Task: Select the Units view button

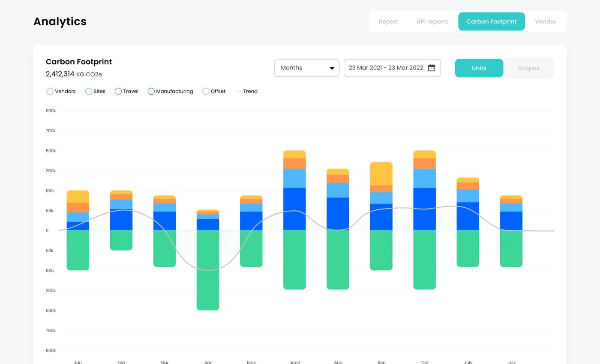Action: coord(479,68)
